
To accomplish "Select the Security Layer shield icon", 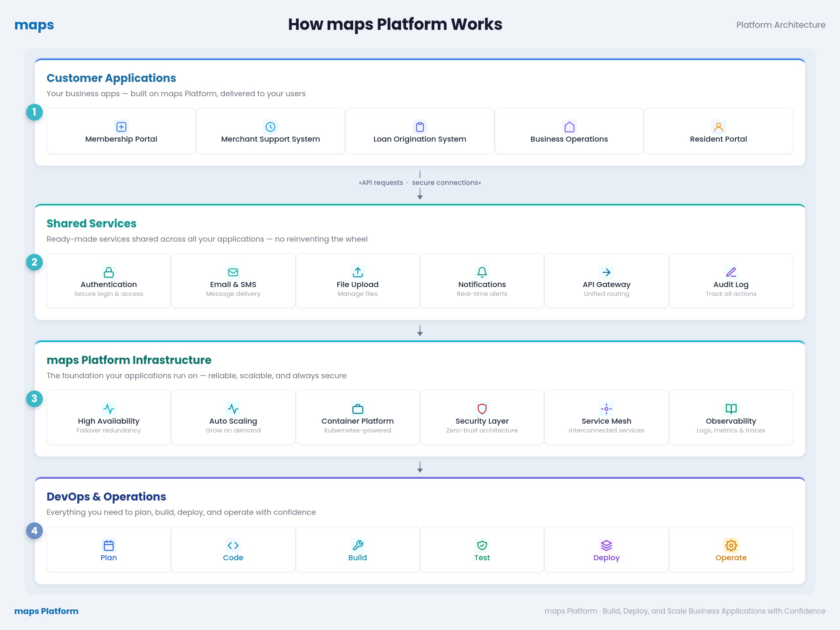I will click(482, 409).
